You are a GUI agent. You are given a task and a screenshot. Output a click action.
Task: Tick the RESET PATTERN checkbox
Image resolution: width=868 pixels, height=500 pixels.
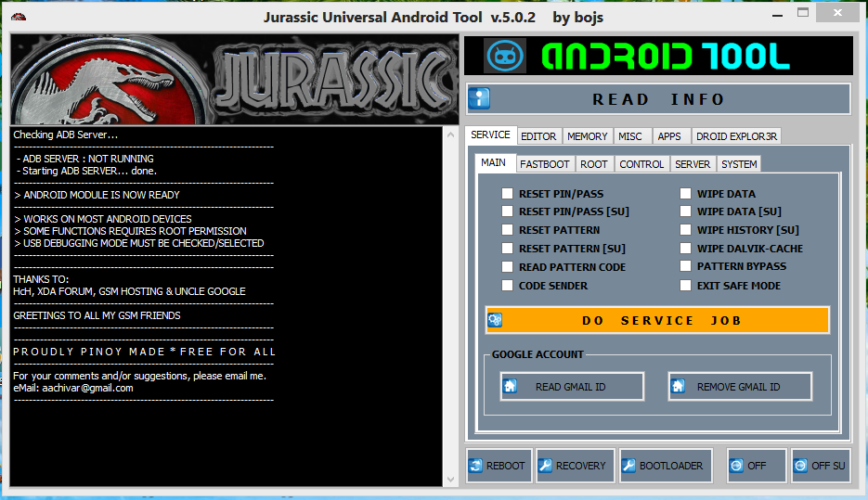click(x=507, y=229)
